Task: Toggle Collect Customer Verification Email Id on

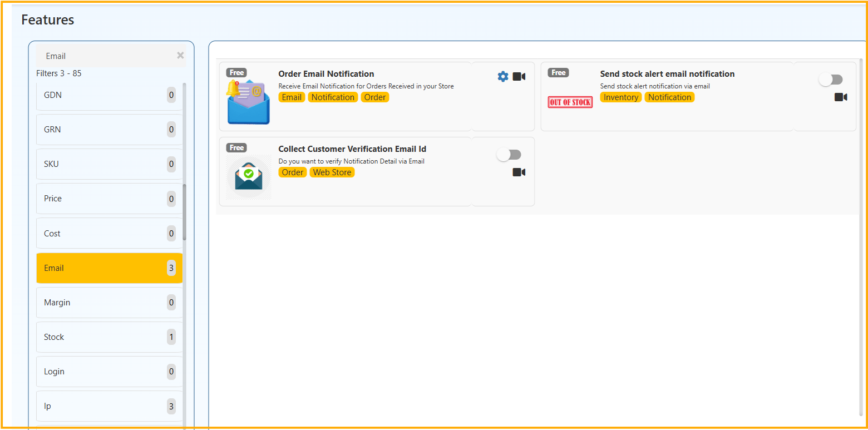Action: (509, 155)
